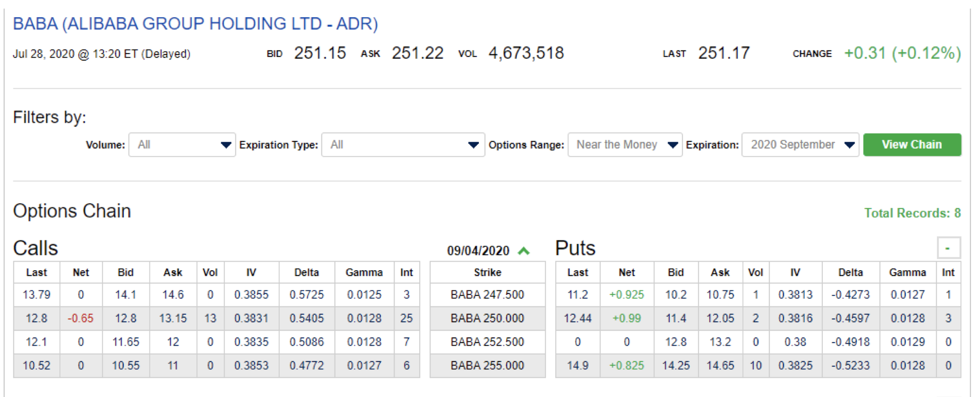The image size is (980, 397).
Task: Click Calls volume value 13
Action: (x=210, y=318)
